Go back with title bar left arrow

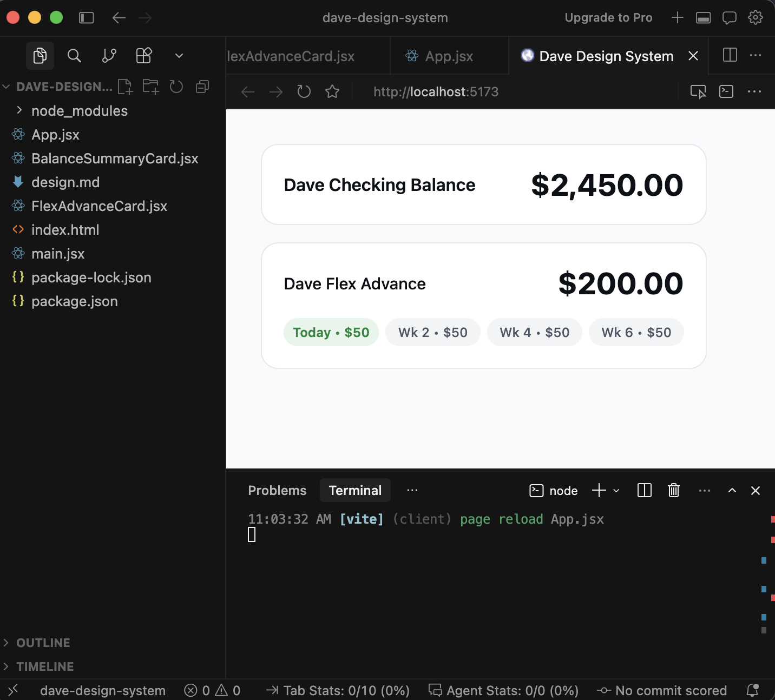tap(119, 18)
